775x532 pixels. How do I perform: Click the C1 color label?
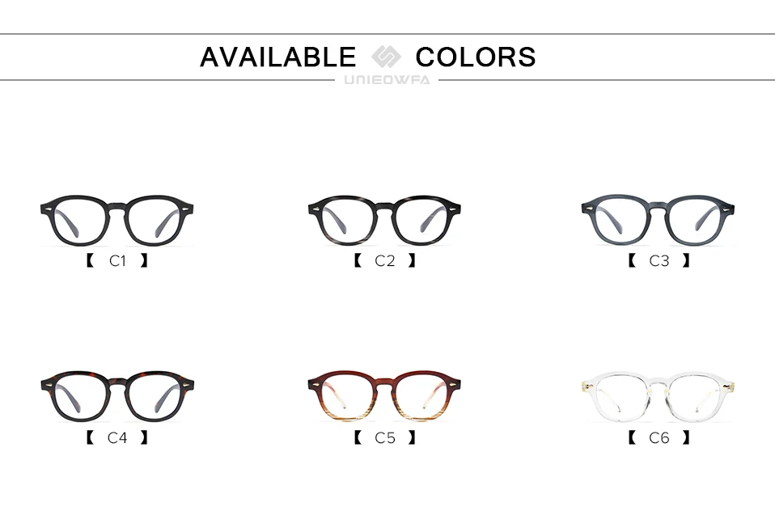(117, 261)
